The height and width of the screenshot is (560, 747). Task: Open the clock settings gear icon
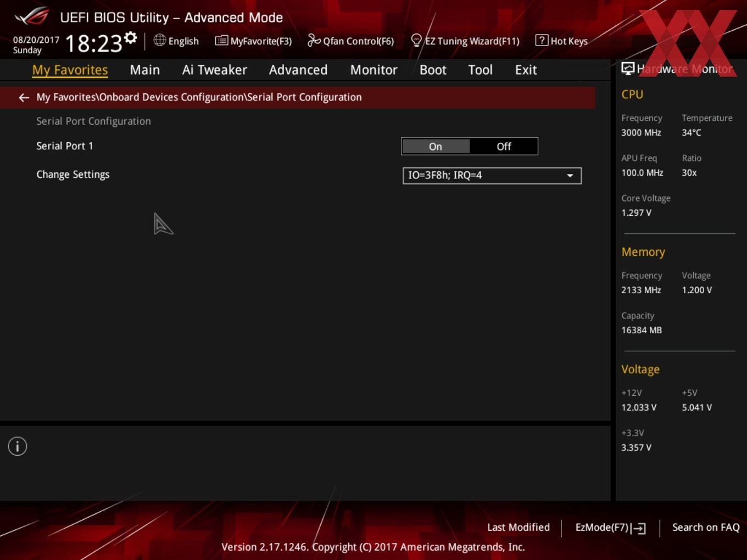pyautogui.click(x=131, y=38)
